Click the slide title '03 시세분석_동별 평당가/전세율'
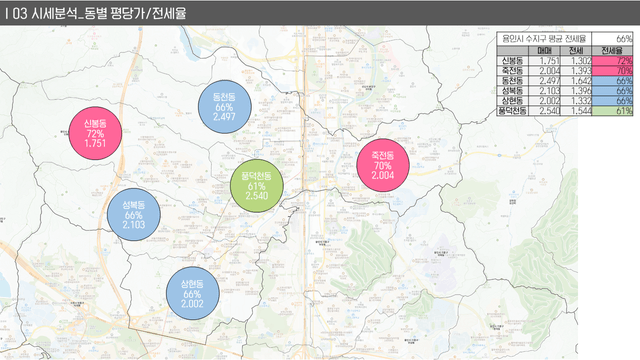 (x=99, y=13)
